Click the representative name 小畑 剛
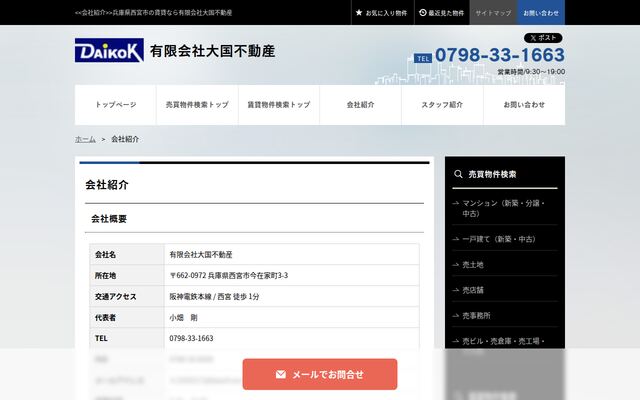The width and height of the screenshot is (640, 400). [183, 318]
